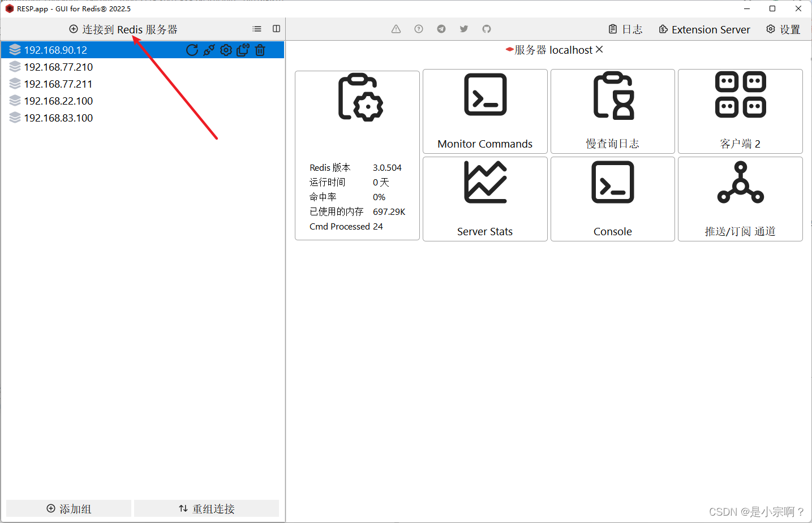Maximize the RESP.app window
This screenshot has width=812, height=523.
pyautogui.click(x=772, y=8)
